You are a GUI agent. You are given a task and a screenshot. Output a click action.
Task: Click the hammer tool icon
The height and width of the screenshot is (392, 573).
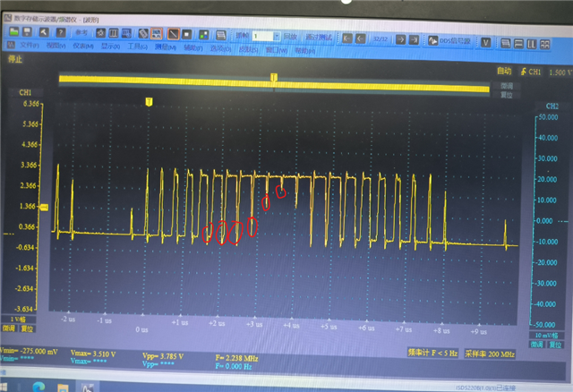(44, 32)
